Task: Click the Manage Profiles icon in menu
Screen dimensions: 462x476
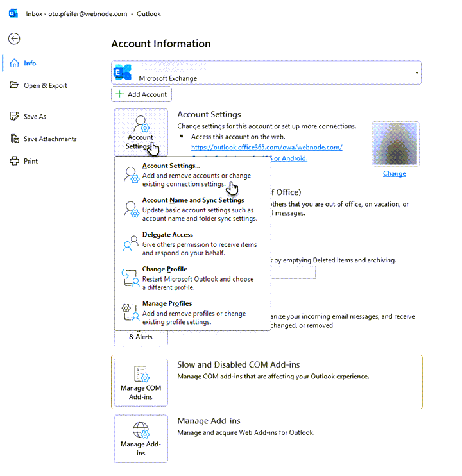Action: 131,313
